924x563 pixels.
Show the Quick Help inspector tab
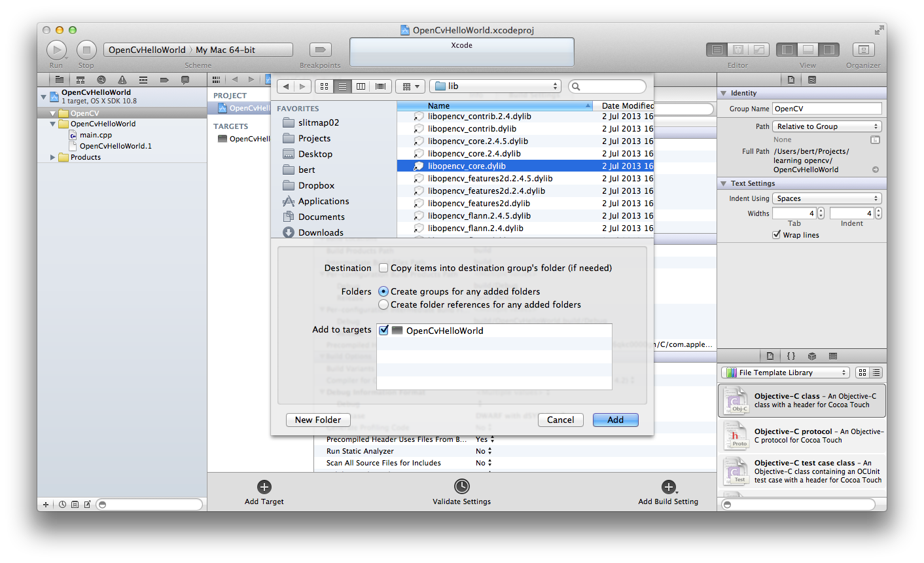(812, 80)
